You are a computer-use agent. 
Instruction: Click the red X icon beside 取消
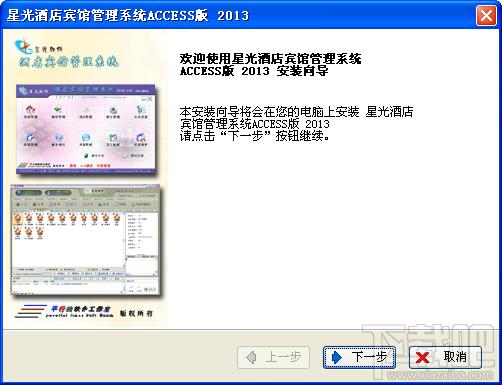pos(423,357)
